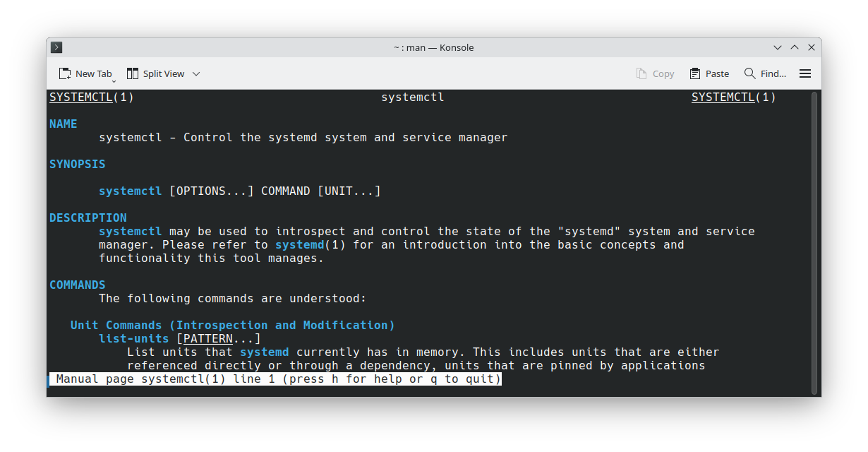Click the underlined PATTERN argument
The width and height of the screenshot is (868, 452).
(x=207, y=339)
